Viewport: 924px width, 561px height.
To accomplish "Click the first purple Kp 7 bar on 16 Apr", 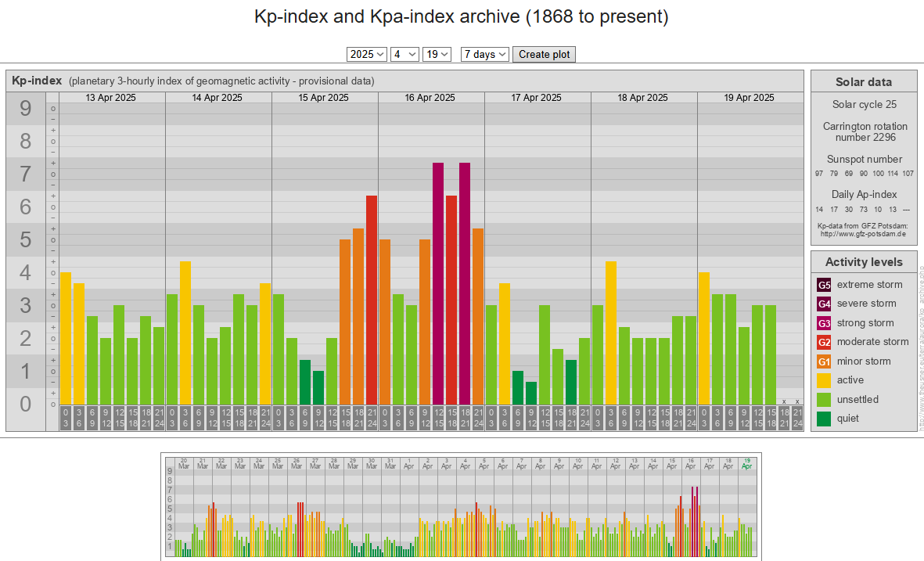I will (438, 283).
